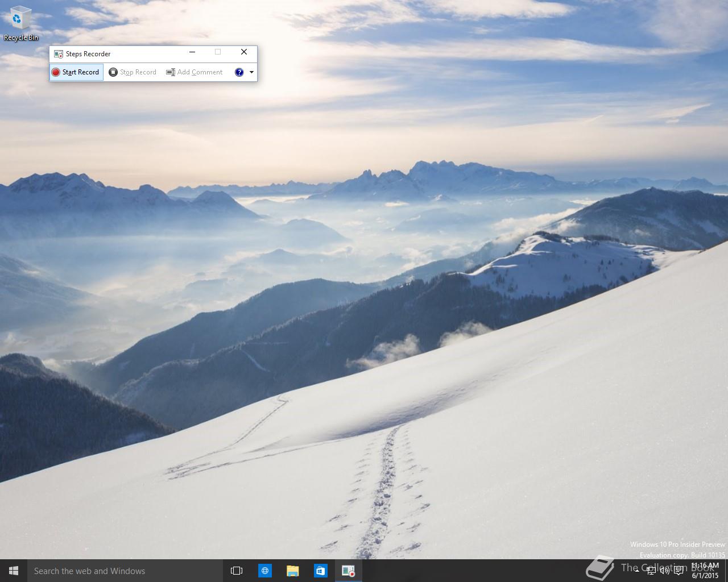Close the Steps Recorder window
728x582 pixels.
(x=244, y=52)
